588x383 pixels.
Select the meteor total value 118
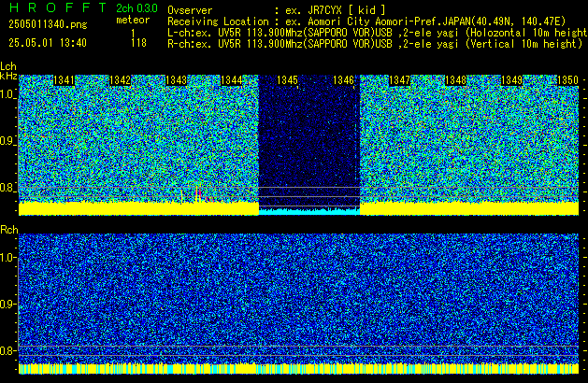click(138, 43)
